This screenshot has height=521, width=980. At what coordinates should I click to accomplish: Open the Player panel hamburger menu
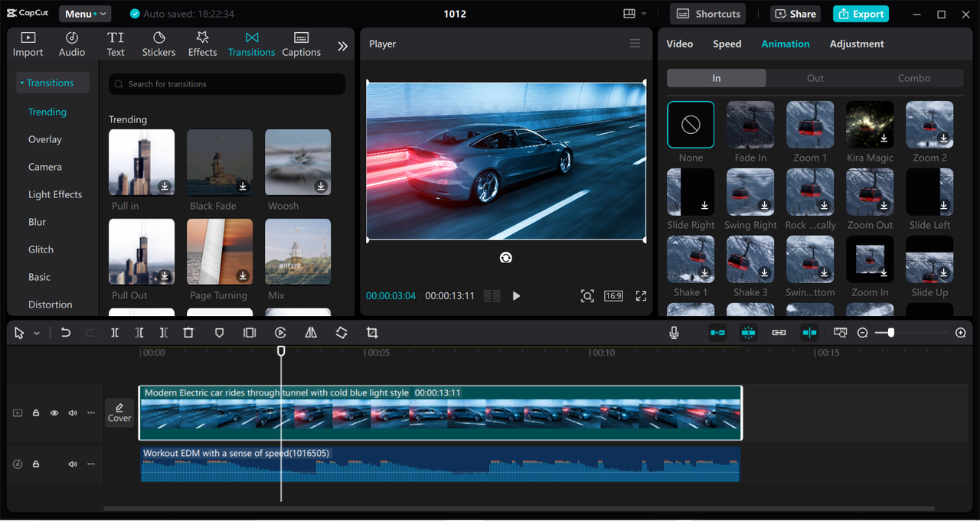[635, 44]
